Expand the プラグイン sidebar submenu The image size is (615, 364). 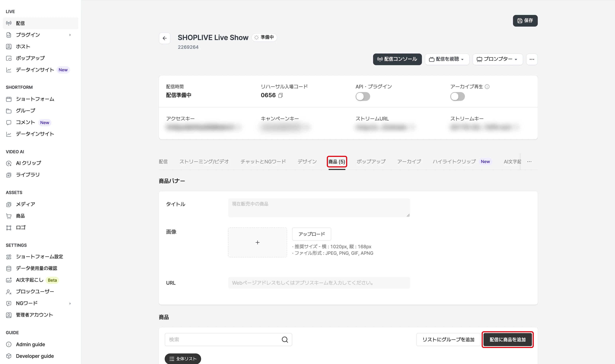point(70,35)
